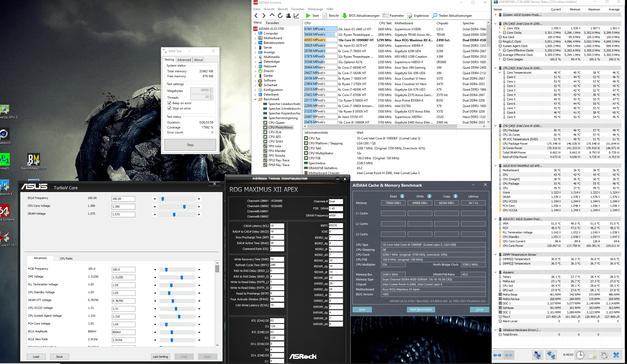The height and width of the screenshot is (364, 627).
Task: Open the AIDA64 graph chart toolbar icon
Action: point(296,16)
